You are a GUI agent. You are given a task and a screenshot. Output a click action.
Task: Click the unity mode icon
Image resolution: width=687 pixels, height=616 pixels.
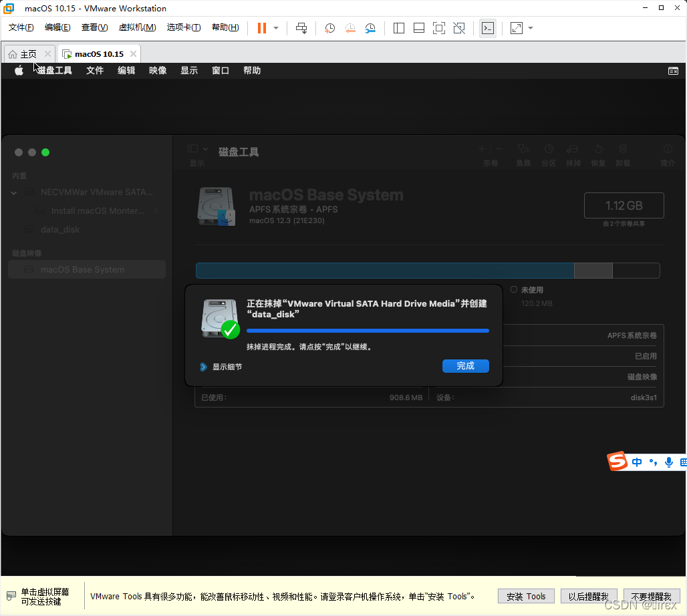459,28
